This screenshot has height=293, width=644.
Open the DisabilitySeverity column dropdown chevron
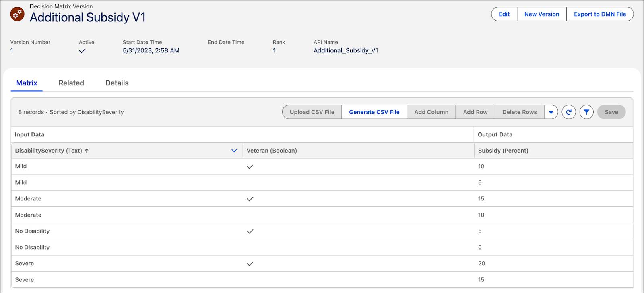234,151
